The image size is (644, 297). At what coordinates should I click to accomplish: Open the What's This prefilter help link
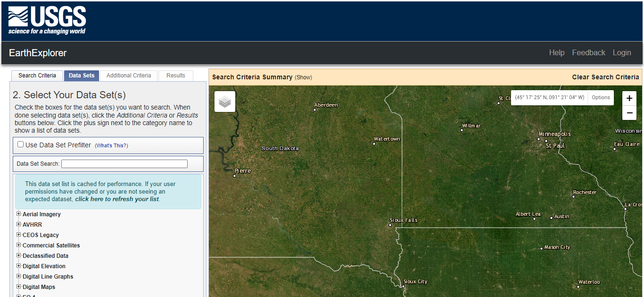[111, 145]
